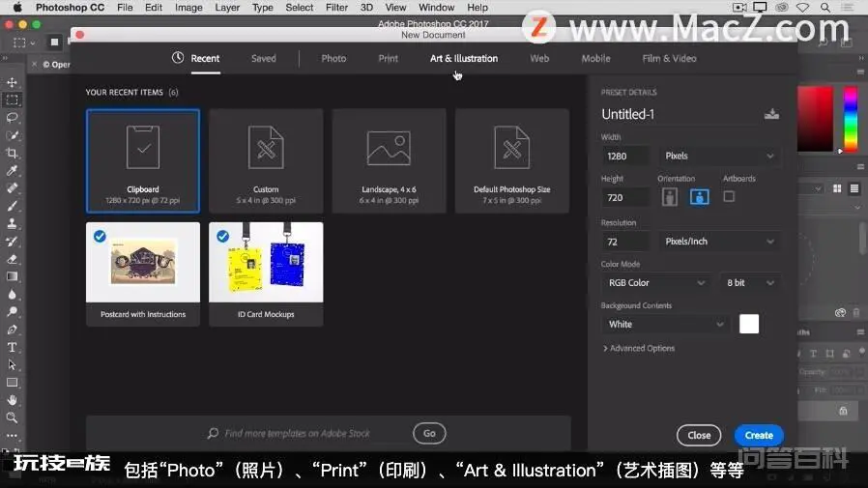Save the document preset icon

click(x=771, y=114)
